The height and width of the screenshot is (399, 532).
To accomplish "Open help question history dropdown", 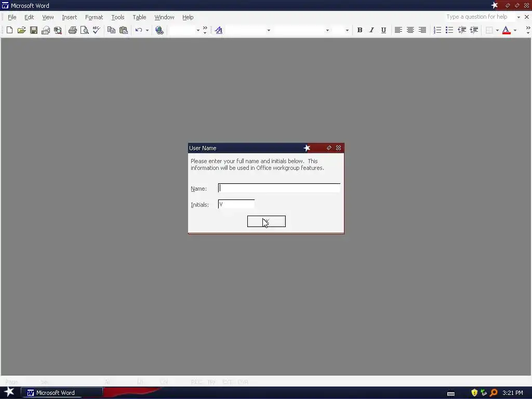I will click(x=519, y=17).
